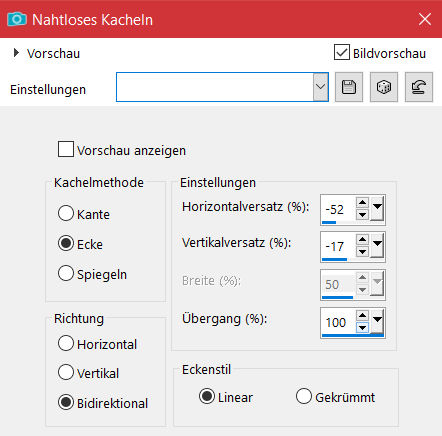442x436 pixels.
Task: Click the Vertikalversatz value field
Action: [338, 246]
